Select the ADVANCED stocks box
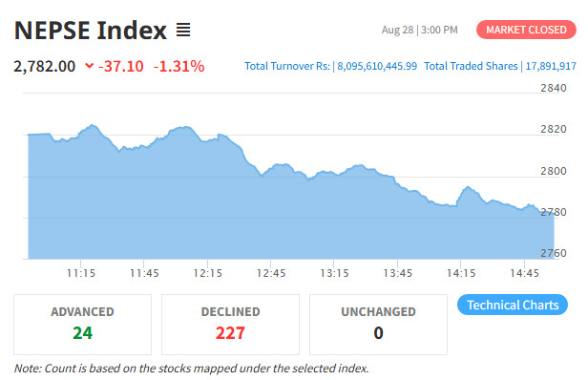The height and width of the screenshot is (380, 588). point(82,325)
